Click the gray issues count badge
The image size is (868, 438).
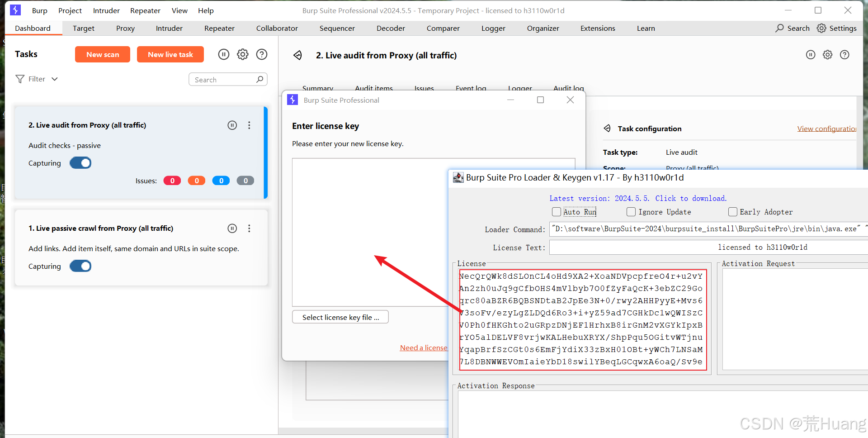click(x=245, y=181)
